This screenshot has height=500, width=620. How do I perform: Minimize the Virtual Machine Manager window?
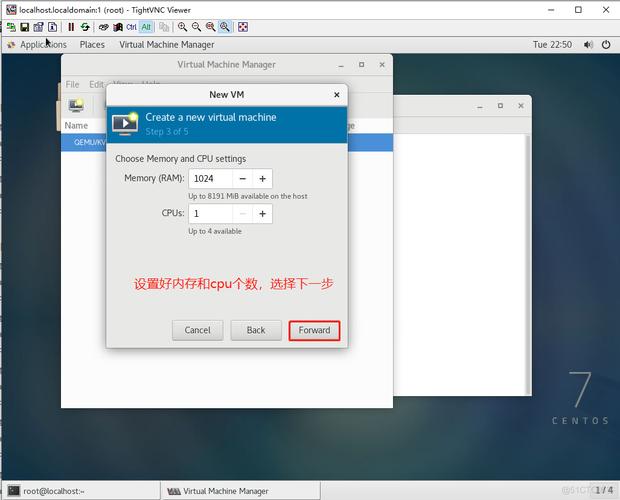341,65
